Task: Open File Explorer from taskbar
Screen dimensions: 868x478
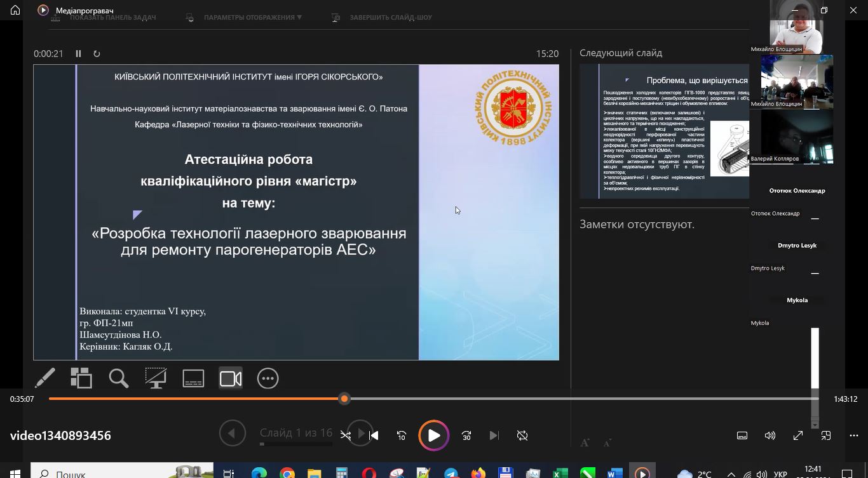Action: [x=315, y=472]
